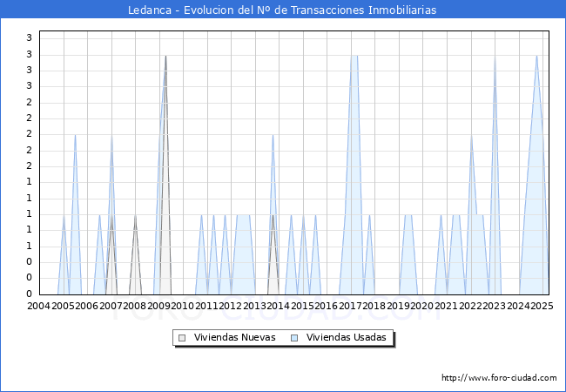This screenshot has width=566, height=392.
Task: Click the 2023 x-axis label
Action: (495, 306)
